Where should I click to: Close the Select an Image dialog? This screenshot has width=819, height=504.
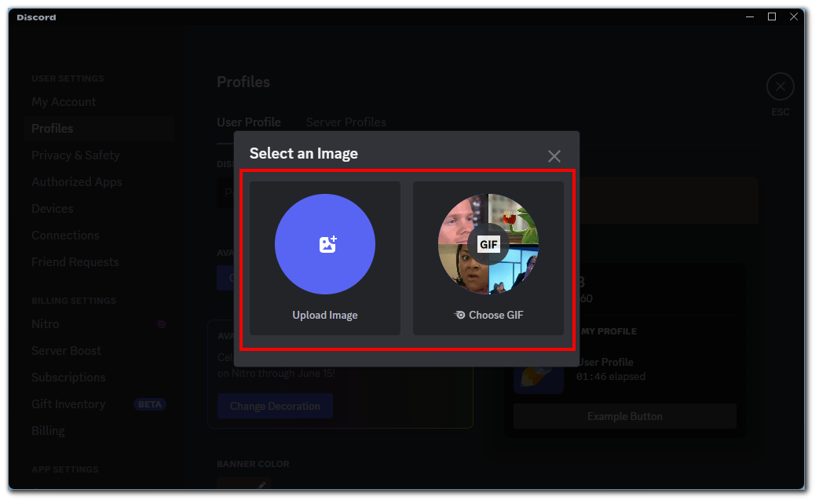554,156
